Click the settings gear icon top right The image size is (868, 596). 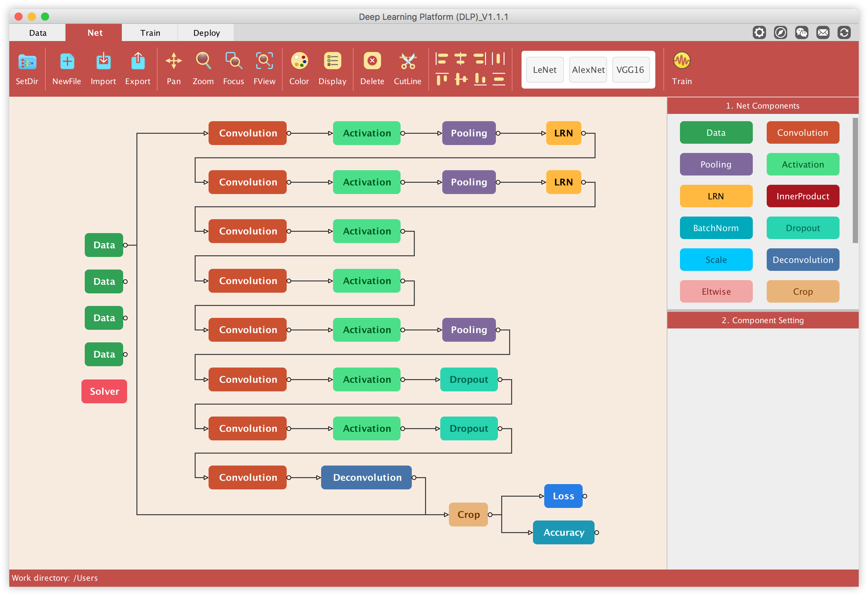tap(759, 33)
